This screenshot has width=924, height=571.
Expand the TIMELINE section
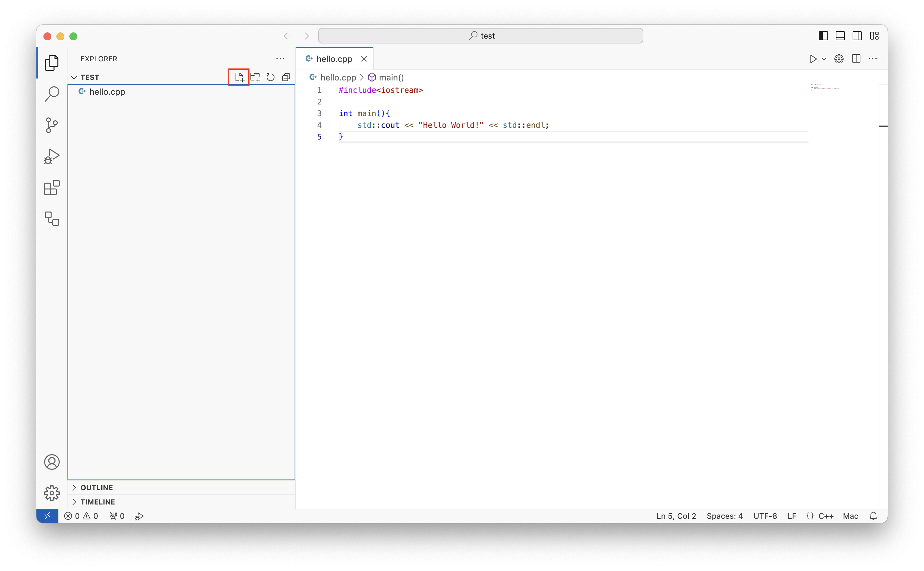point(181,502)
